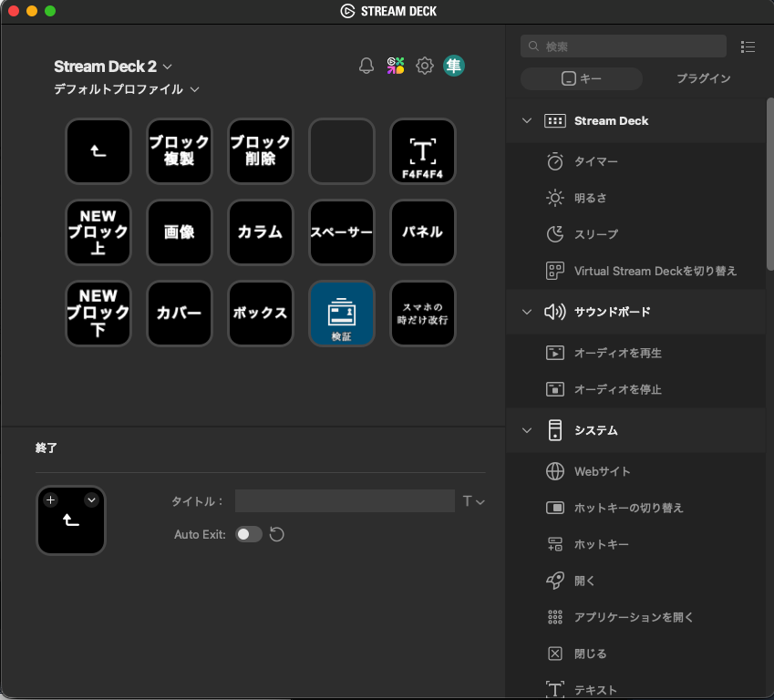
Task: Select the パネル key
Action: 422,232
